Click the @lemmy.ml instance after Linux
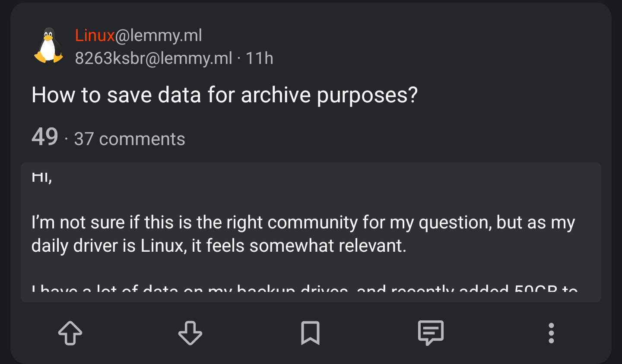The height and width of the screenshot is (364, 622). (x=159, y=35)
